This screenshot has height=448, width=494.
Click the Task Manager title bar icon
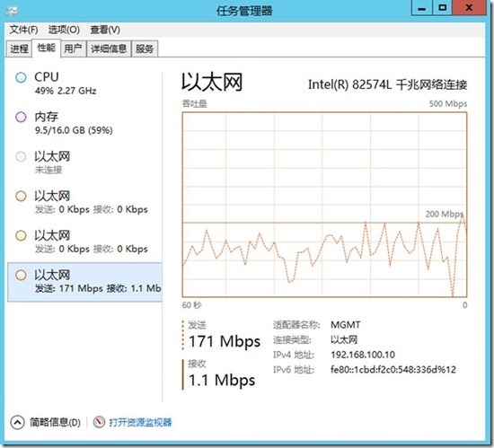click(12, 12)
